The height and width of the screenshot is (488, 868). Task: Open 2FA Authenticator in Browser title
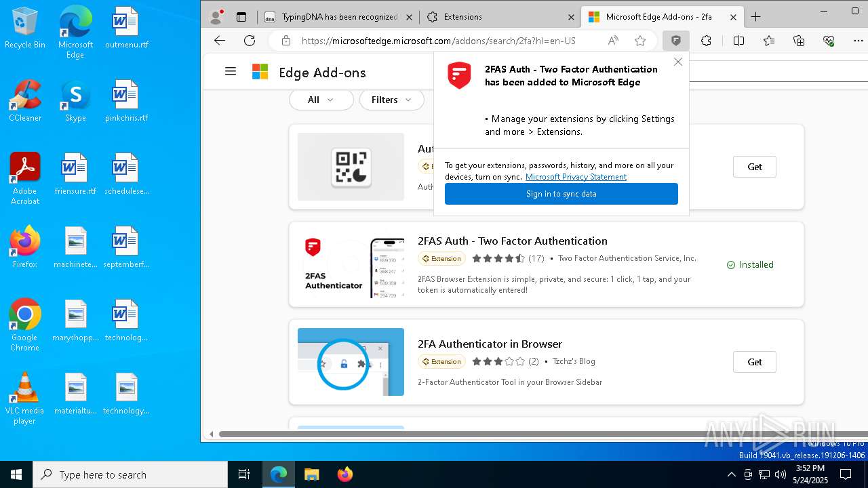(490, 344)
